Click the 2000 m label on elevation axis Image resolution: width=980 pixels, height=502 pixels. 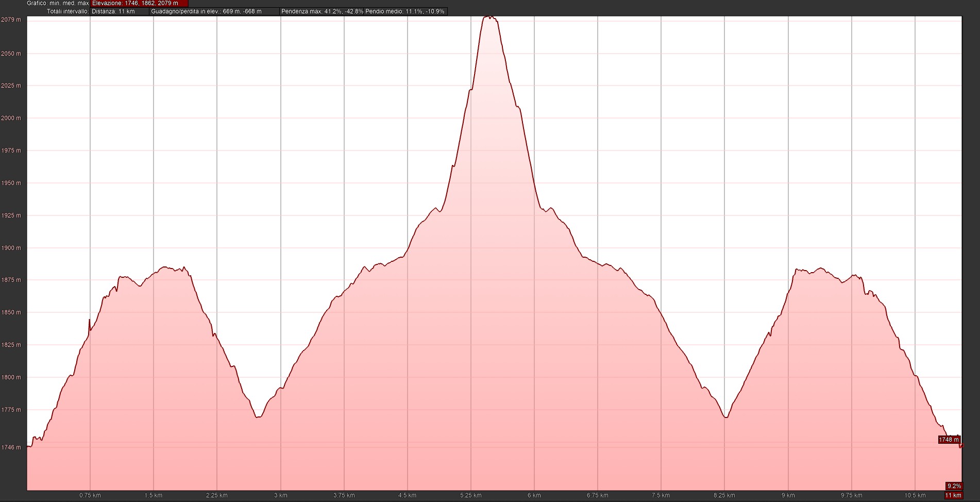(x=11, y=118)
